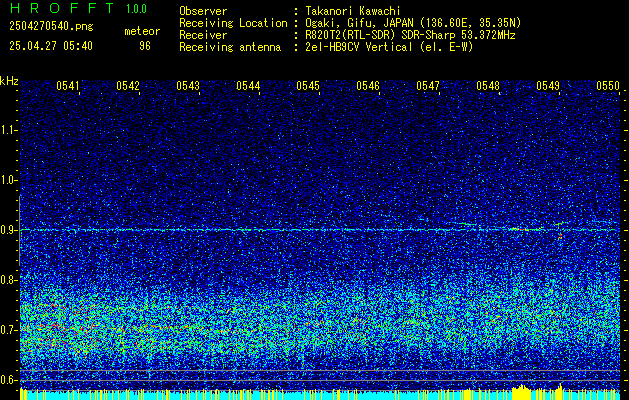Click the 0545 time marker
Viewport: 629px width, 400px height.
click(308, 85)
